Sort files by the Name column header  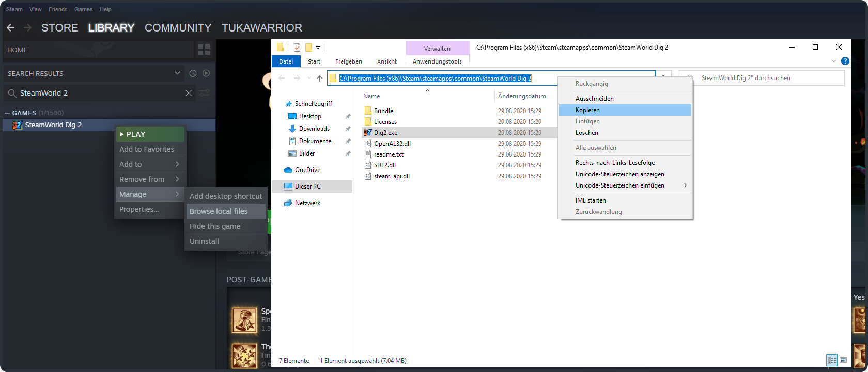pos(371,96)
